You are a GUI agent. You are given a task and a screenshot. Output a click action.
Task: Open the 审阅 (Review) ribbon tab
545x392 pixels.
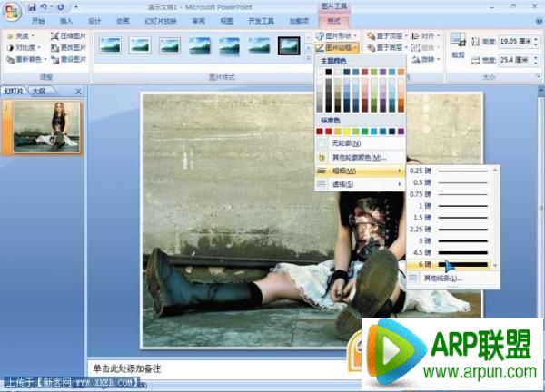point(198,21)
